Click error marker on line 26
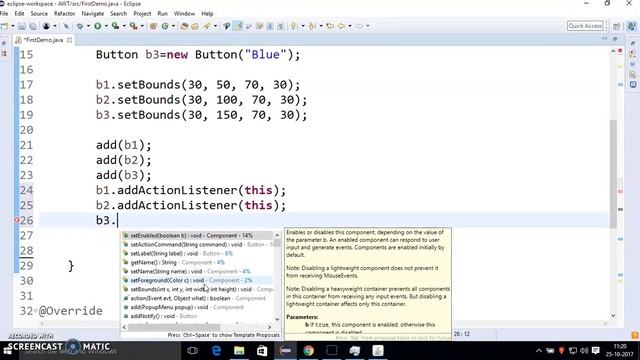Screen dimensions: 640x360 (16, 220)
